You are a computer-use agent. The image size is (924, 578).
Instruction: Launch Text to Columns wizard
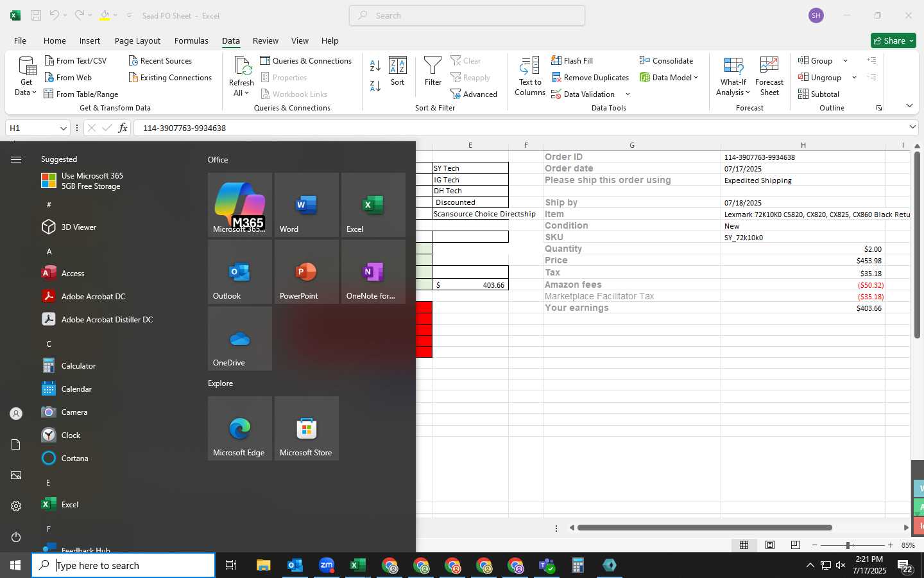pos(530,76)
